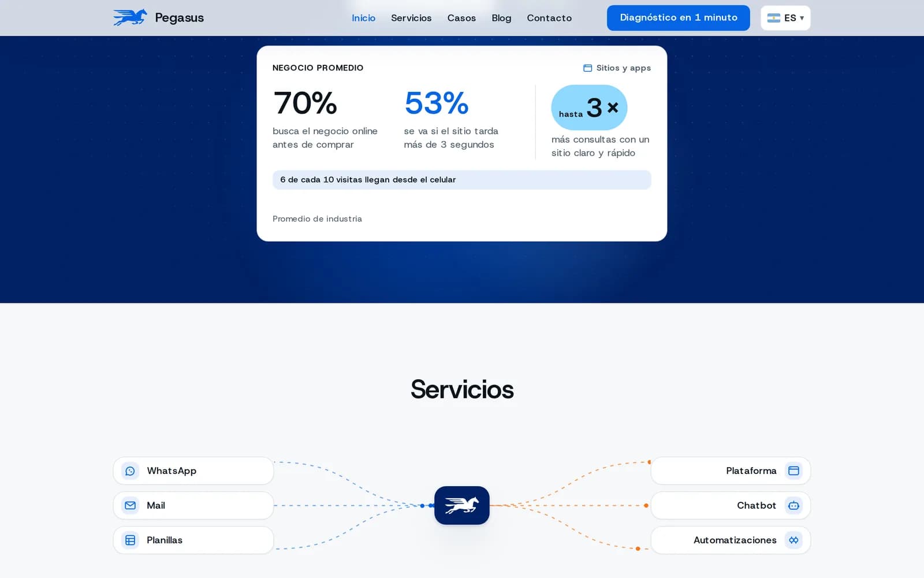Click the Promedio de industria footnote
Image resolution: width=924 pixels, height=578 pixels.
pos(317,219)
